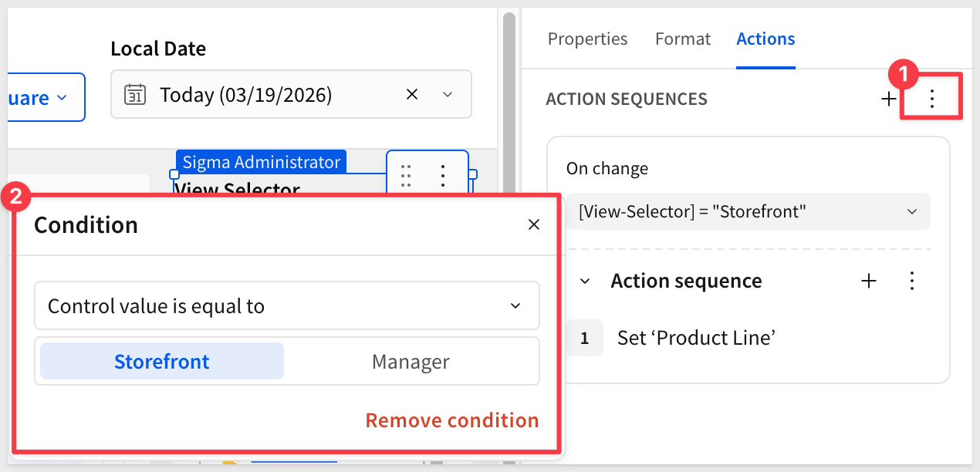Click the View Selector drag handle icon
The width and height of the screenshot is (980, 472).
(x=406, y=176)
